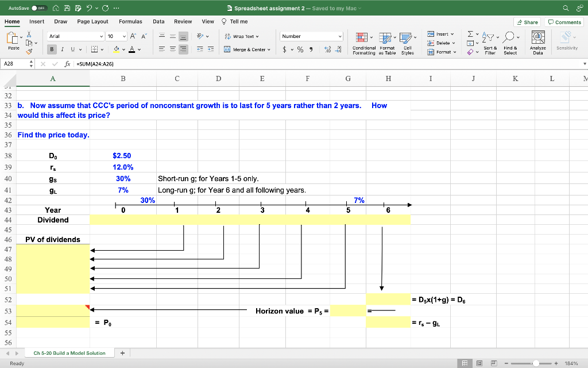The image size is (588, 368).
Task: Click the Underline icon in the ribbon
Action: coord(72,51)
